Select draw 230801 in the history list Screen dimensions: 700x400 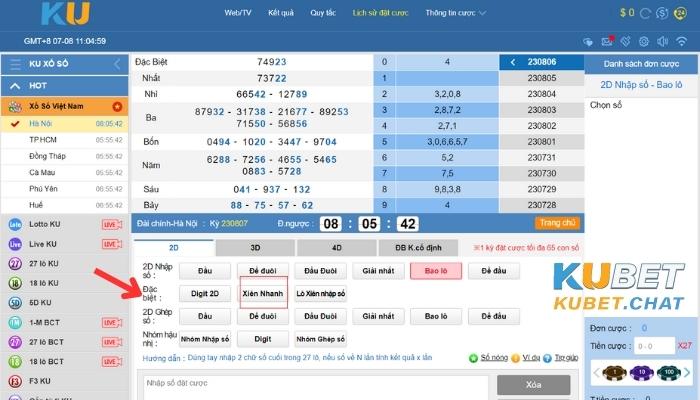542,142
